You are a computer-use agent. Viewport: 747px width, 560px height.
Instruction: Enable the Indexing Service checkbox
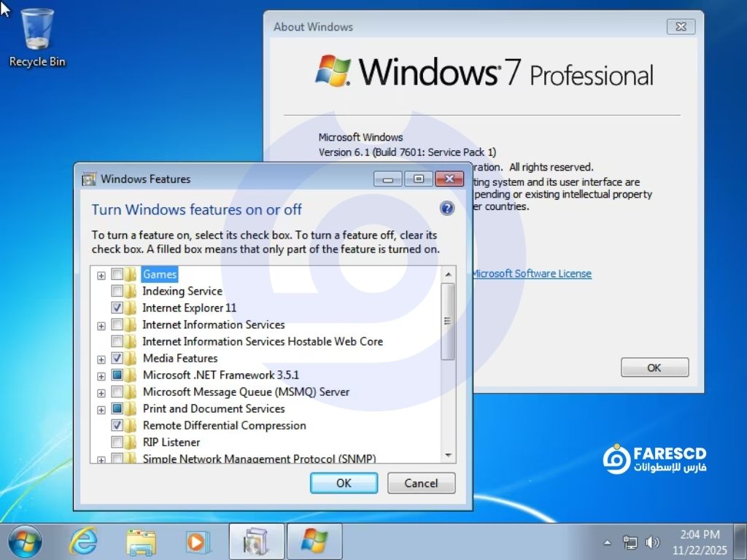coord(117,291)
